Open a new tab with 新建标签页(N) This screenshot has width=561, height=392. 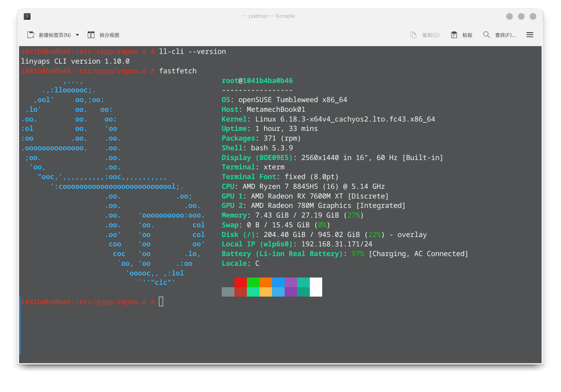[49, 35]
